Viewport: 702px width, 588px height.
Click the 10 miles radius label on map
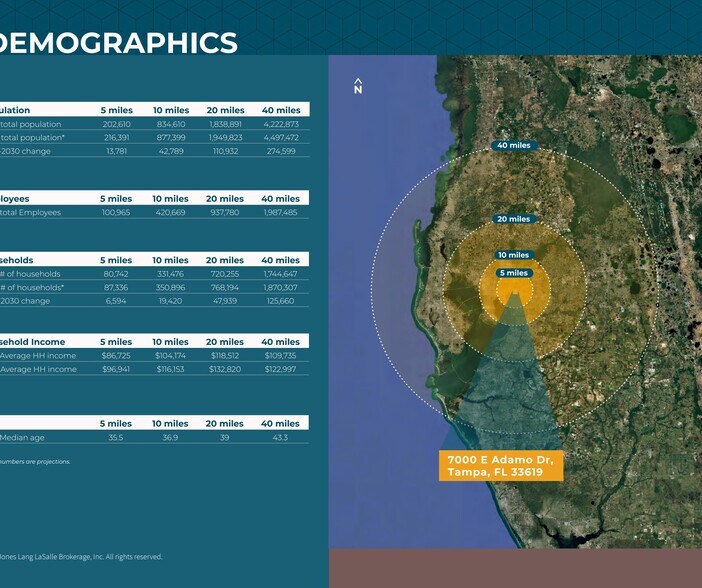pyautogui.click(x=513, y=255)
